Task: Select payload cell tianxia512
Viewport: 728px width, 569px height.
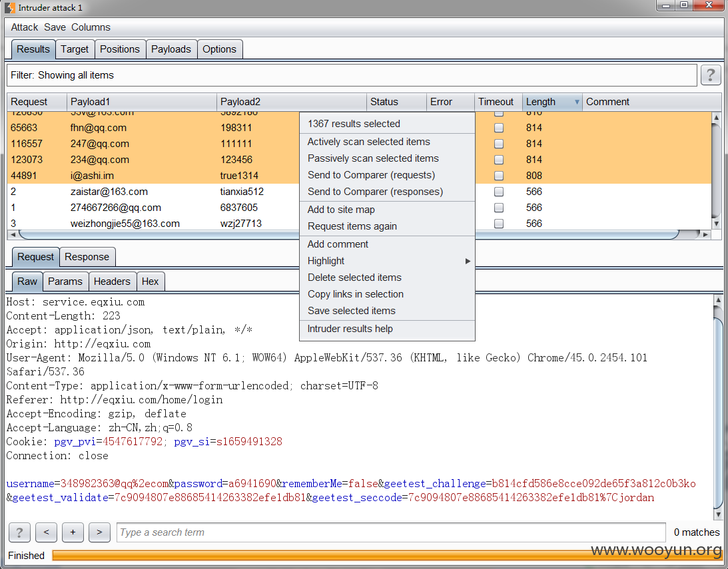Action: point(242,192)
